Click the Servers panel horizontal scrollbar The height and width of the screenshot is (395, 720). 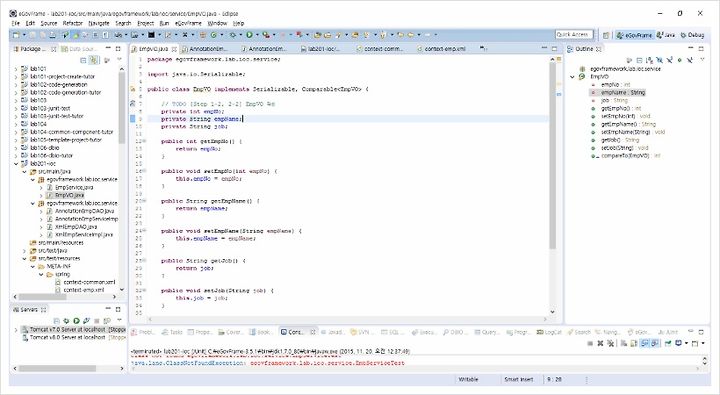pyautogui.click(x=57, y=368)
